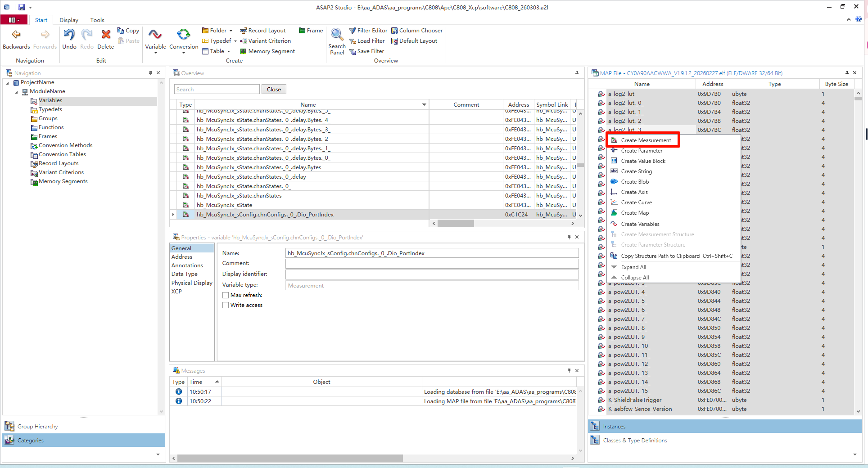Screen dimensions: 868x468
Task: Click the Conversion icon in the Create group
Action: [183, 35]
